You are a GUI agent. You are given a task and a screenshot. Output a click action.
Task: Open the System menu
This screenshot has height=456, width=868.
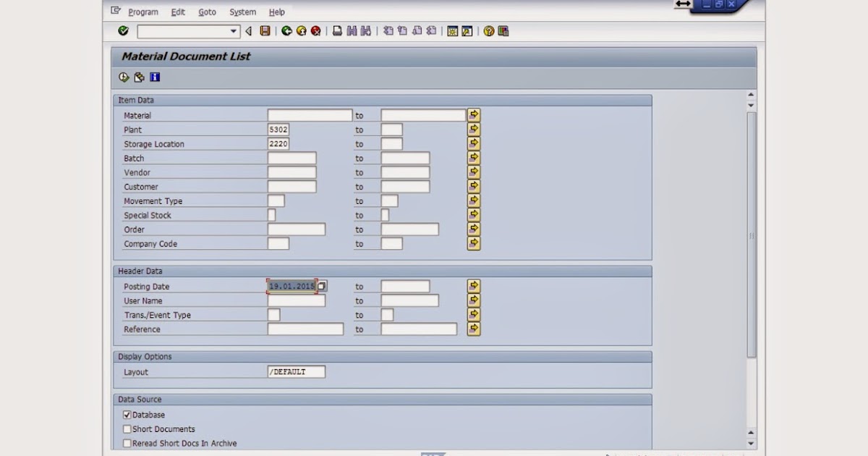tap(242, 12)
